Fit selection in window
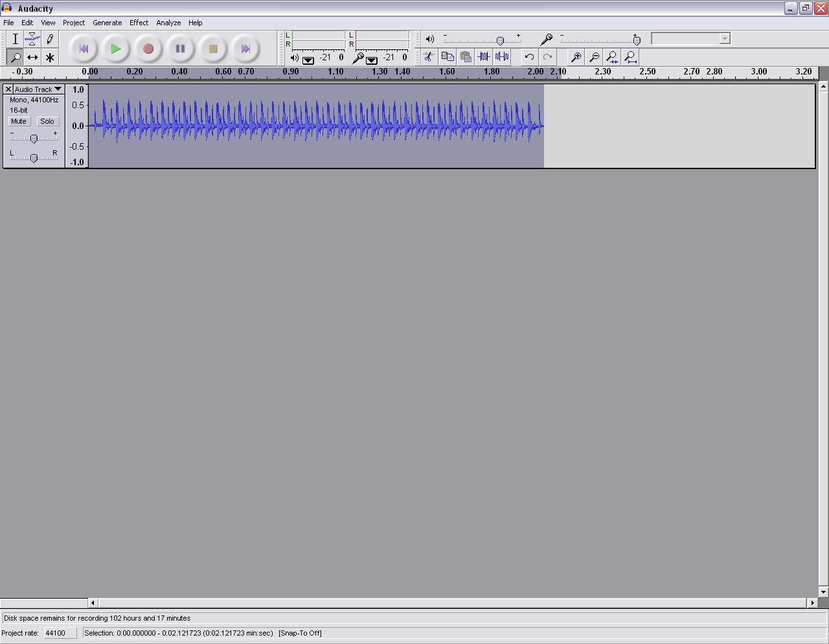The image size is (829, 644). [x=612, y=57]
